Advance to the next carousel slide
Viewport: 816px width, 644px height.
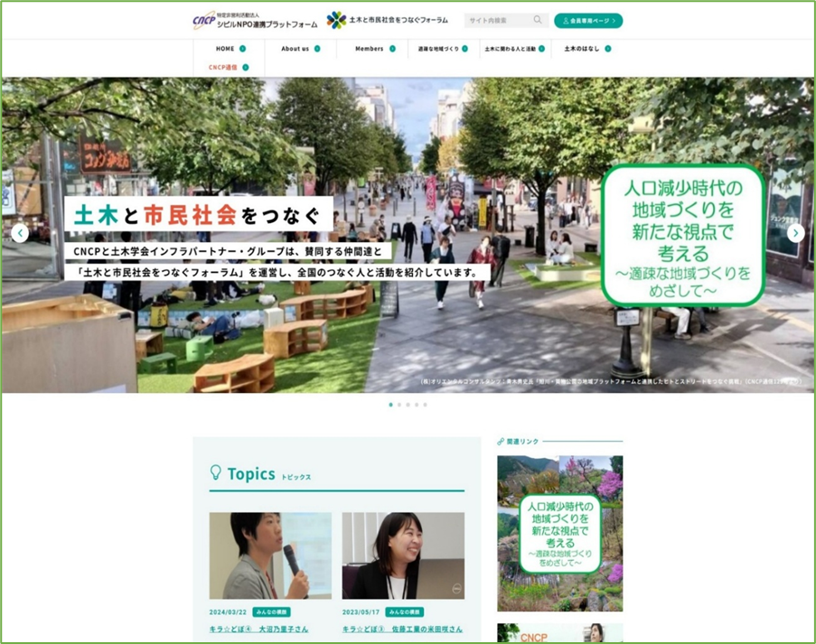[x=795, y=233]
